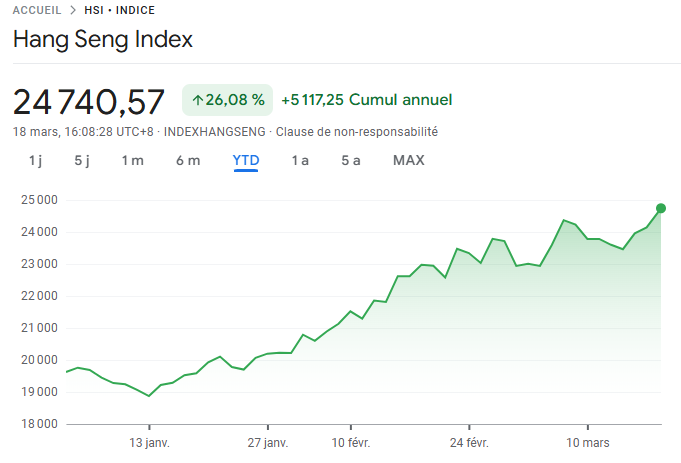Select the Hang Seng Index title
Viewport: 681px width, 463px height.
coord(103,40)
